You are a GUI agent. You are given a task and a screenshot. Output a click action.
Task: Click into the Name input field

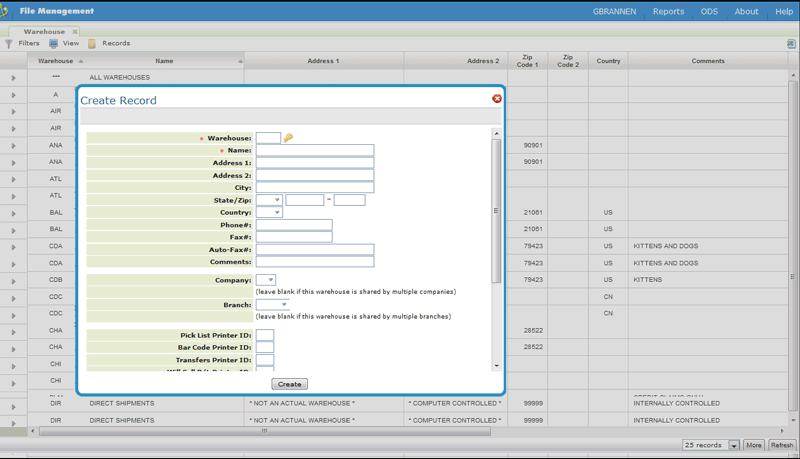314,151
